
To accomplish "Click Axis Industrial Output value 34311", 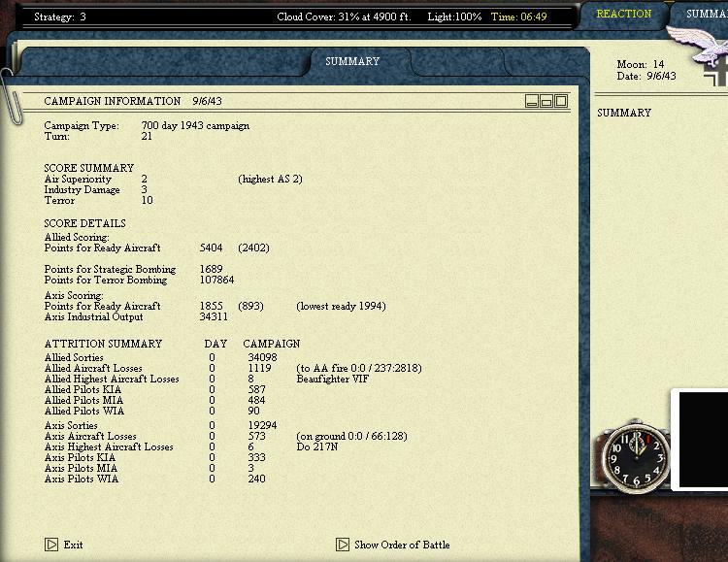I will click(214, 317).
